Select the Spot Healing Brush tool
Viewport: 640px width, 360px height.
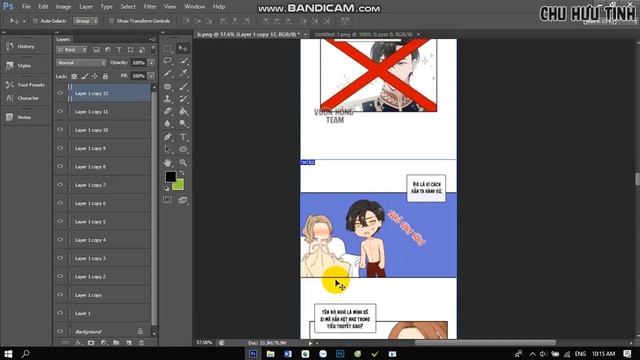click(x=168, y=87)
